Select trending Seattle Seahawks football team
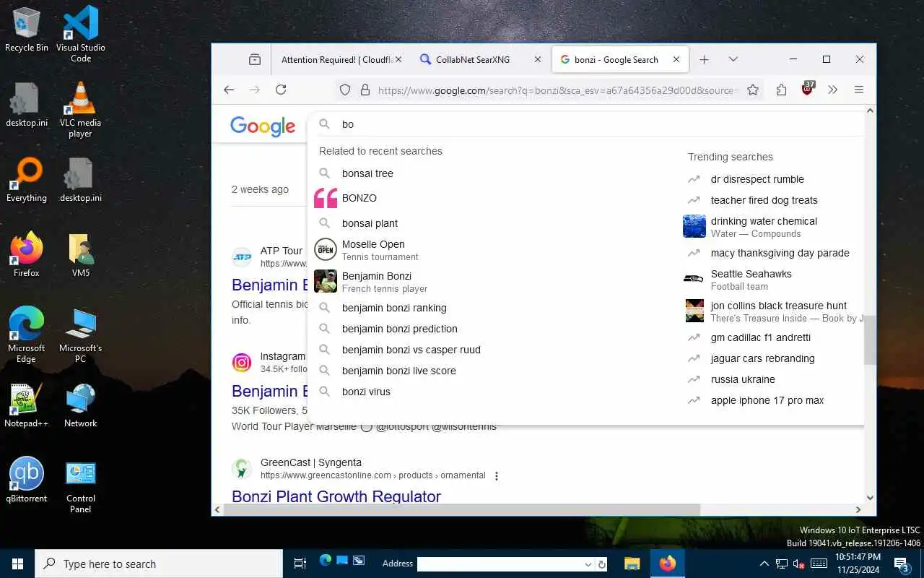The height and width of the screenshot is (578, 924). pos(751,280)
